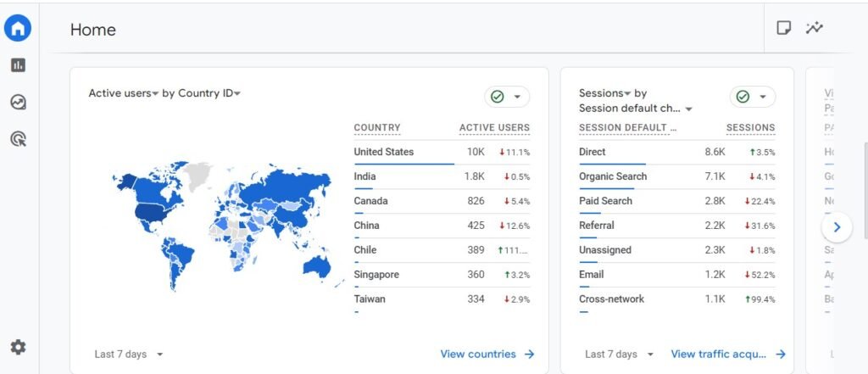
Task: Click the 8.6K Direct sessions value
Action: click(x=715, y=152)
